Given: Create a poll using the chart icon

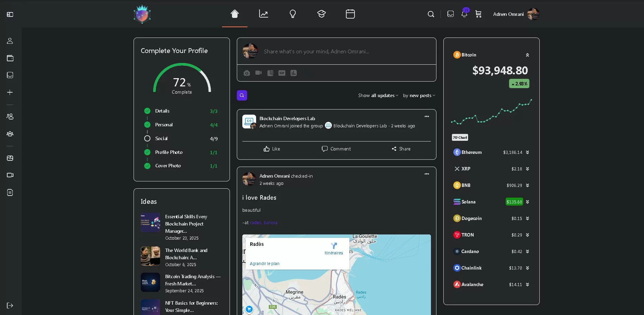Looking at the screenshot, I should 293,73.
